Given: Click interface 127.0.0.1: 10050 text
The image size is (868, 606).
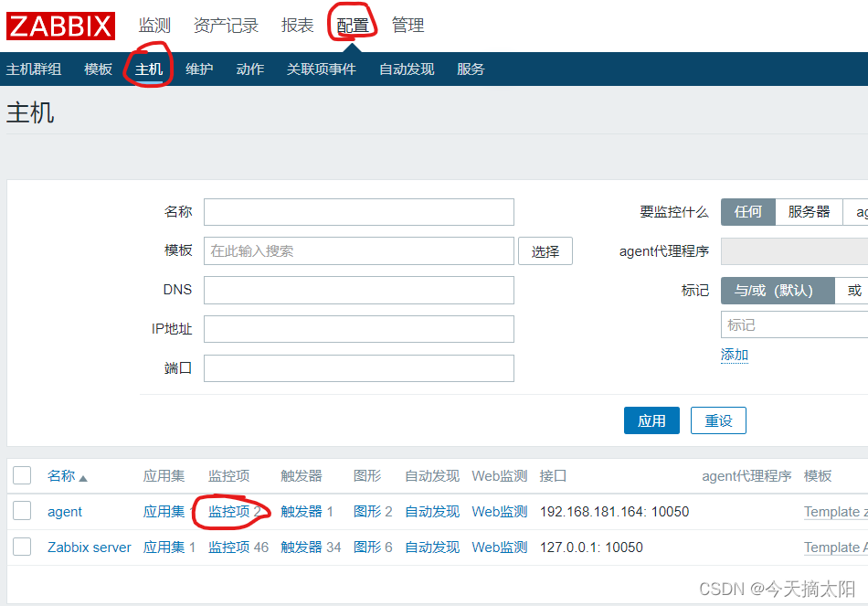Looking at the screenshot, I should (591, 548).
